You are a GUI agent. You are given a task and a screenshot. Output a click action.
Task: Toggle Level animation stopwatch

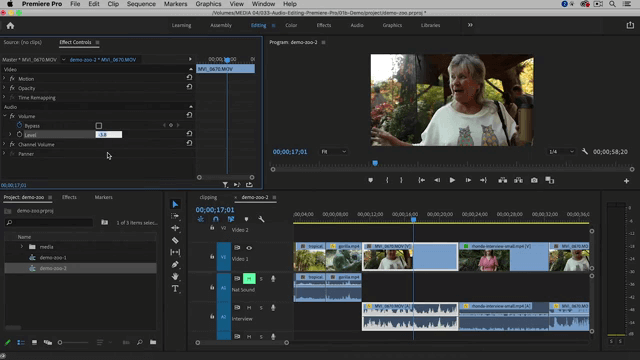click(19, 134)
